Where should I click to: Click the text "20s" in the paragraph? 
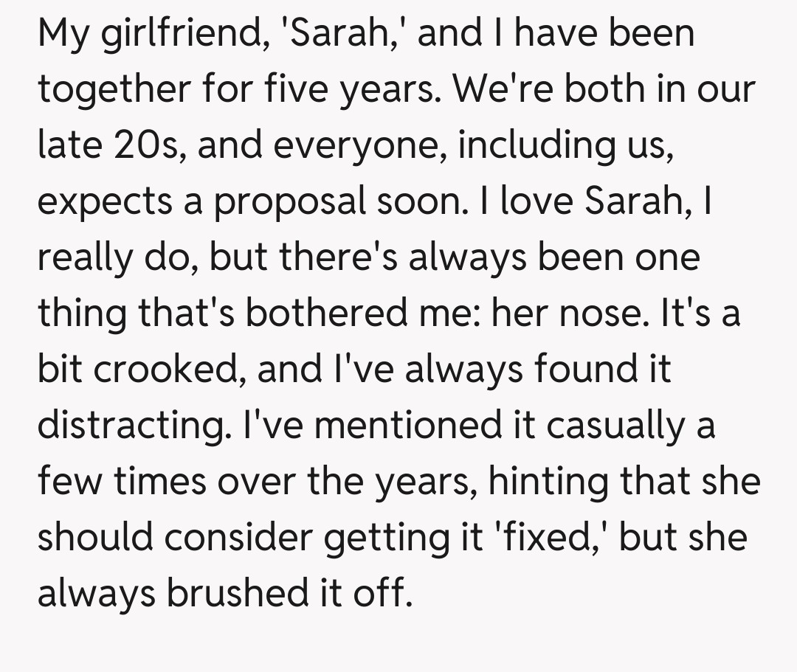[x=145, y=146]
